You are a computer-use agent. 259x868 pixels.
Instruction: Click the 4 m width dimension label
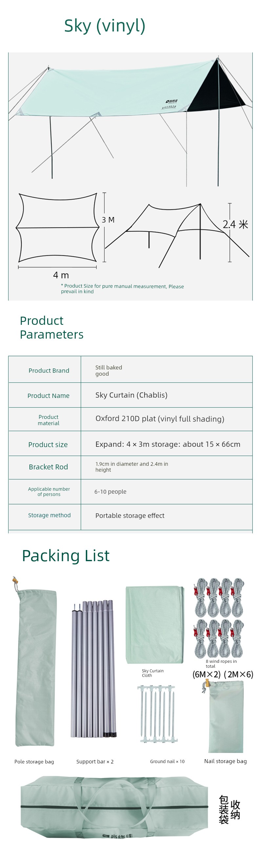point(61,275)
